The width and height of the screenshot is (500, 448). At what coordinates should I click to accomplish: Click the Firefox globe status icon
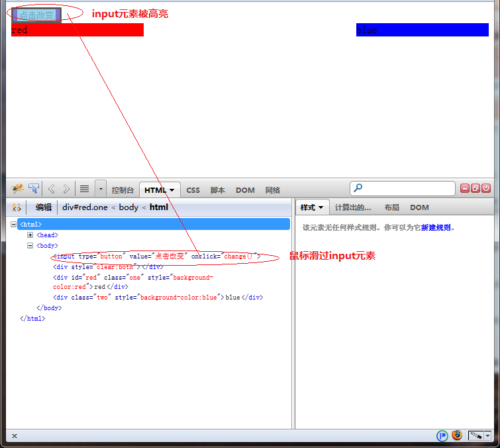(x=457, y=435)
